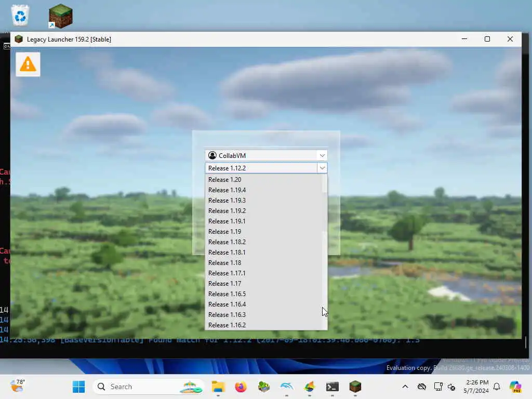Click the warning triangle icon in launcher

point(28,64)
